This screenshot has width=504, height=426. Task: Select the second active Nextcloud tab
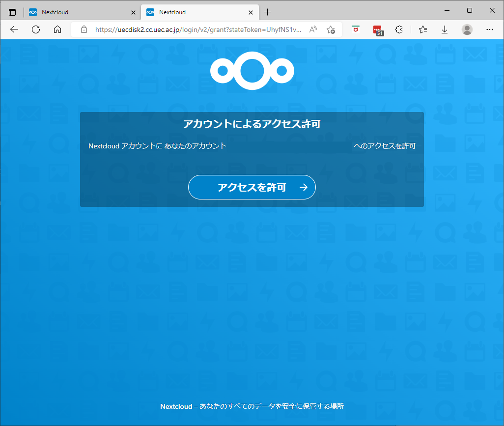click(x=199, y=12)
